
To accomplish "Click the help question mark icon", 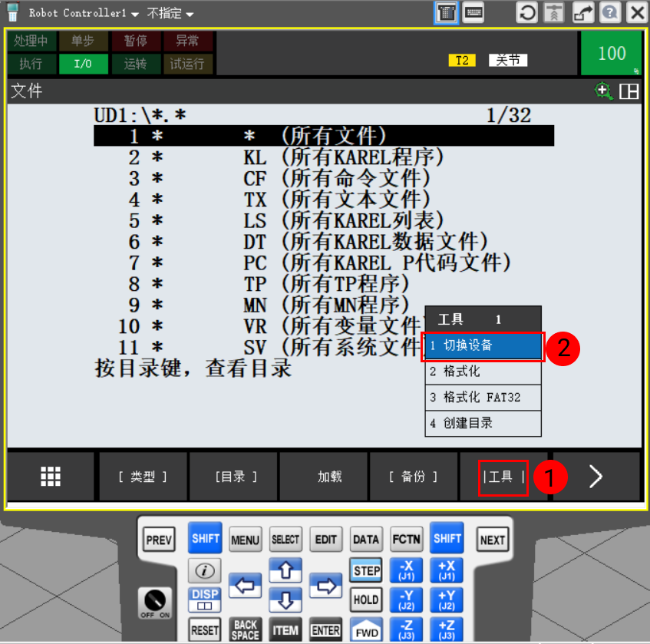I will 609,12.
